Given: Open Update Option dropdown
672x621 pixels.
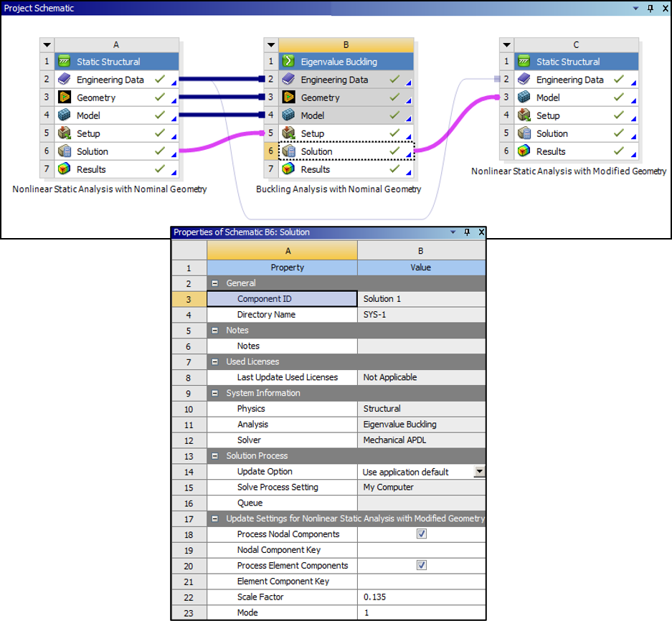Looking at the screenshot, I should click(480, 471).
